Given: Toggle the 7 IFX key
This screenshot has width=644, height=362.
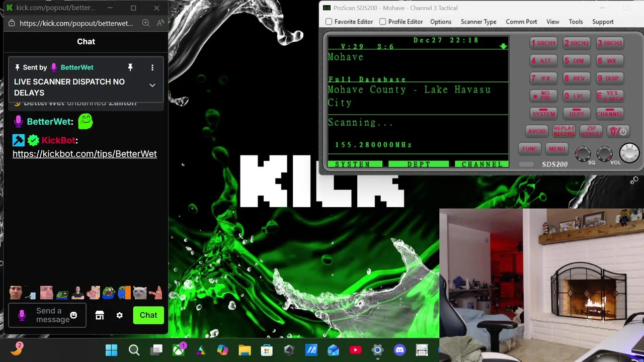Looking at the screenshot, I should (x=543, y=78).
